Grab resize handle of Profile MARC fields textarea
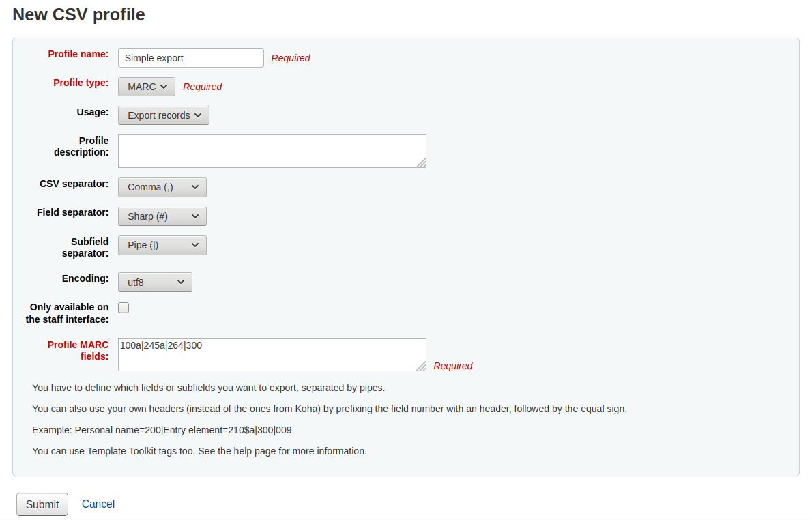Screen dimensions: 812x520 coord(422,366)
